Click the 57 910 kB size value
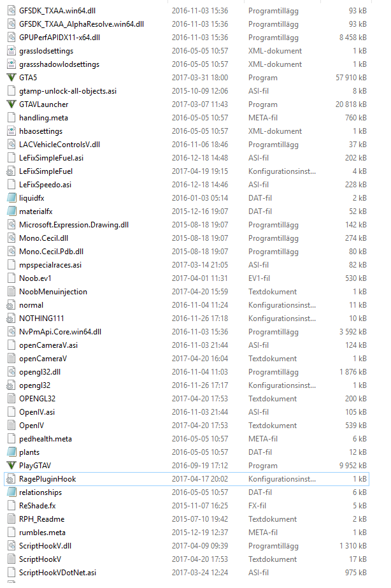Screen dimensions: 391x588 point(351,78)
